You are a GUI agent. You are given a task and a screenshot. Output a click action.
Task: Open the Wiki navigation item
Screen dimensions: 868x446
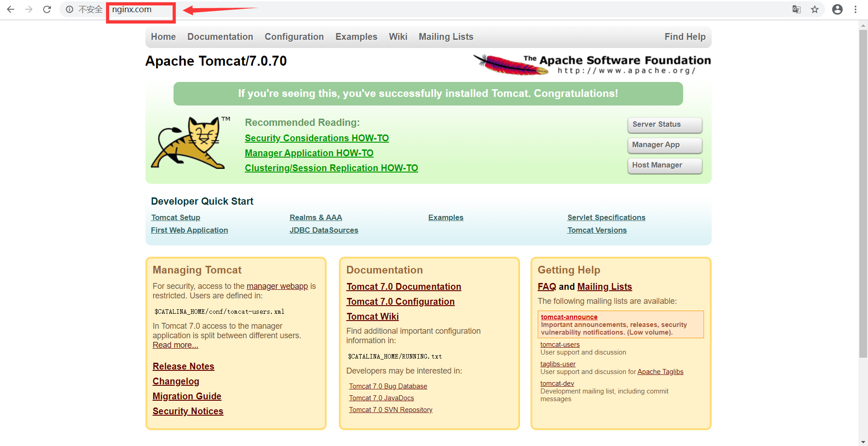coord(398,37)
